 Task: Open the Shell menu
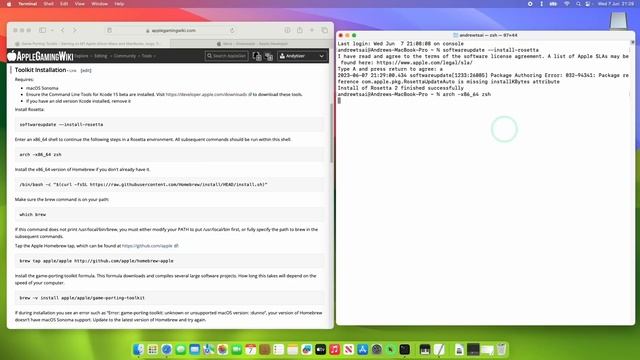(x=48, y=4)
